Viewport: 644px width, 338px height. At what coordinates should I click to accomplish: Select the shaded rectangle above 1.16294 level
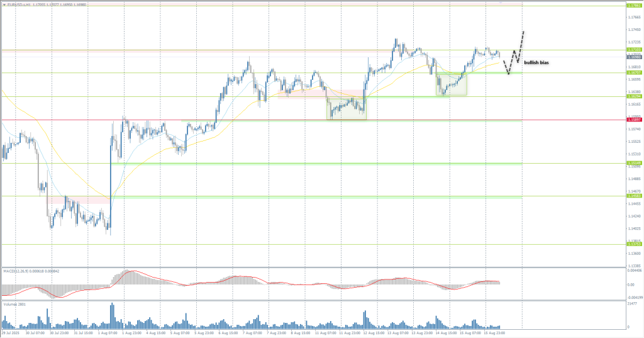[x=452, y=84]
